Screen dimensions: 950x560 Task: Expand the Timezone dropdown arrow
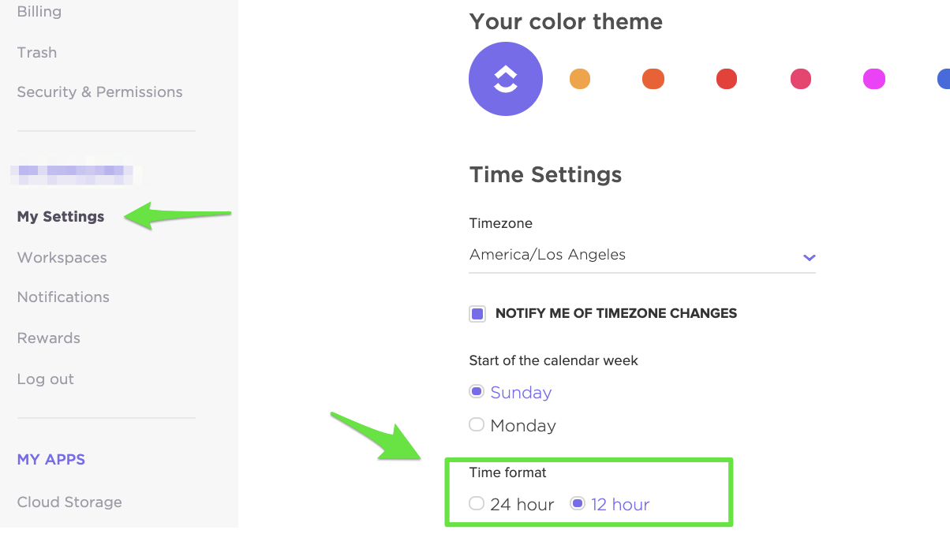click(809, 257)
